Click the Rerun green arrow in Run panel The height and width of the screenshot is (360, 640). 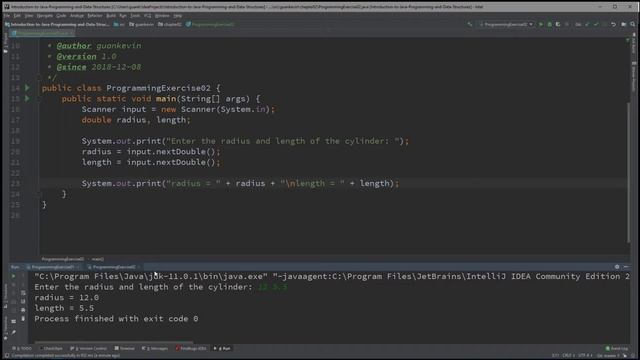click(x=13, y=276)
